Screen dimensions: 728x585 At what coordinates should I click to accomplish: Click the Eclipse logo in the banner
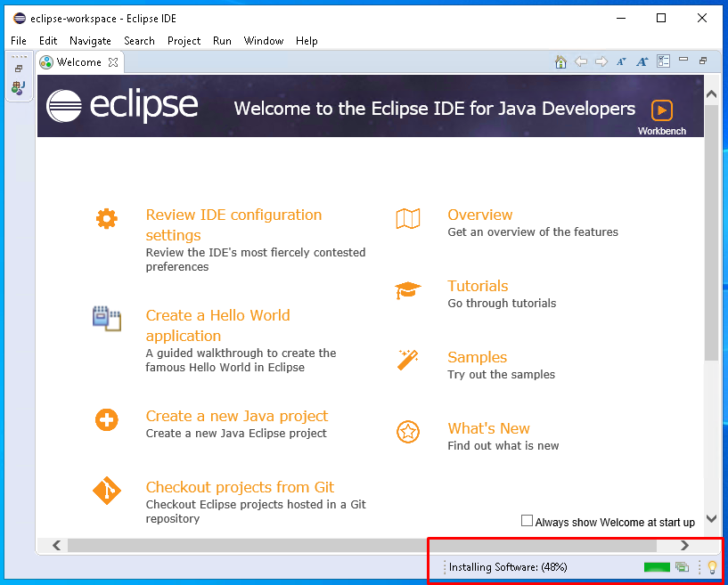tap(122, 106)
